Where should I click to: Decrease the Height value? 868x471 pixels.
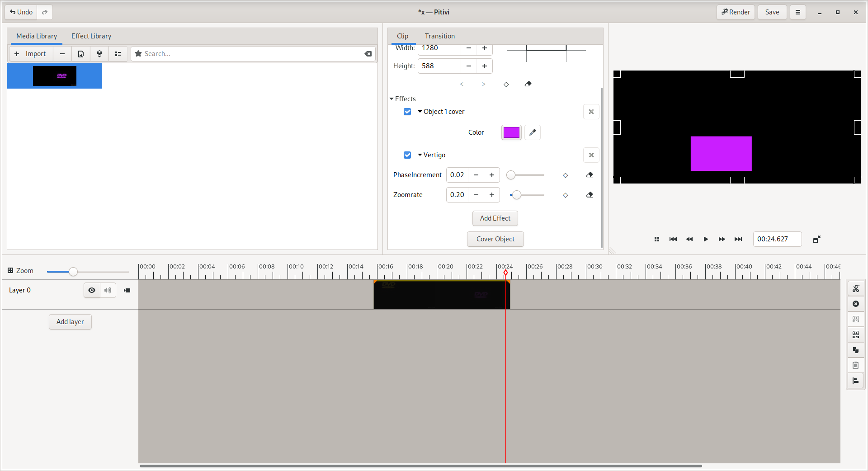pos(469,66)
